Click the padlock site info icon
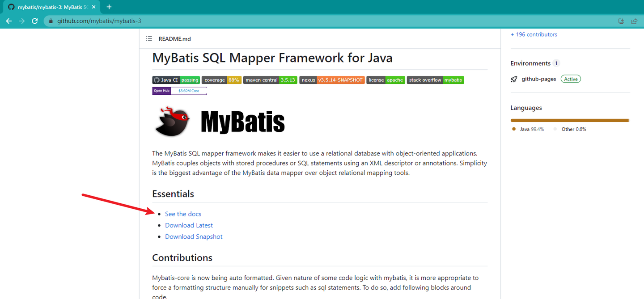Screen dimensions: 644x299 tap(51, 21)
